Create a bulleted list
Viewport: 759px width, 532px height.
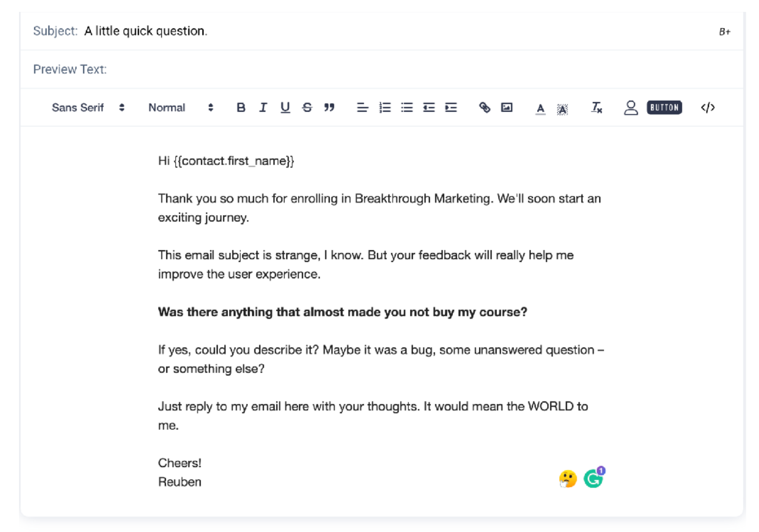407,108
